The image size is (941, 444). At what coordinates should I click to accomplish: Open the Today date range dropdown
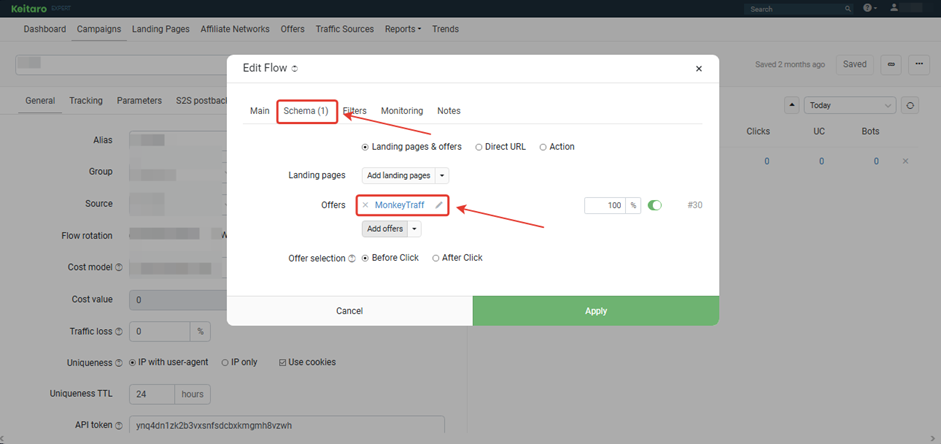[x=850, y=105]
